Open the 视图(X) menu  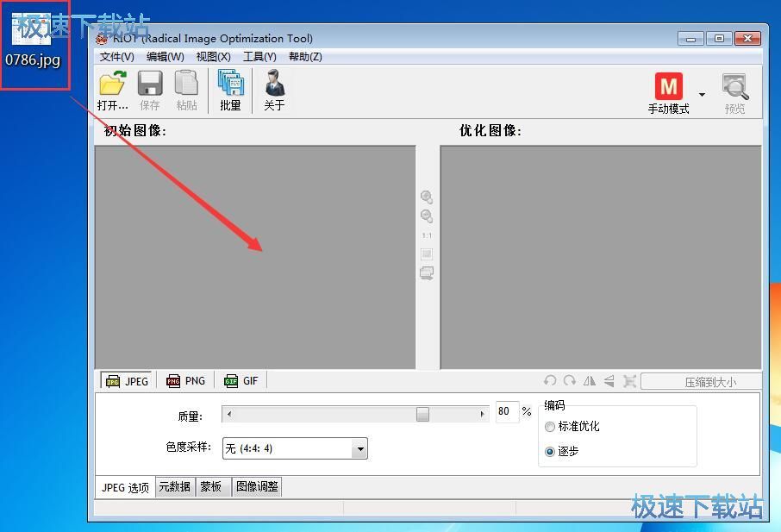(213, 57)
